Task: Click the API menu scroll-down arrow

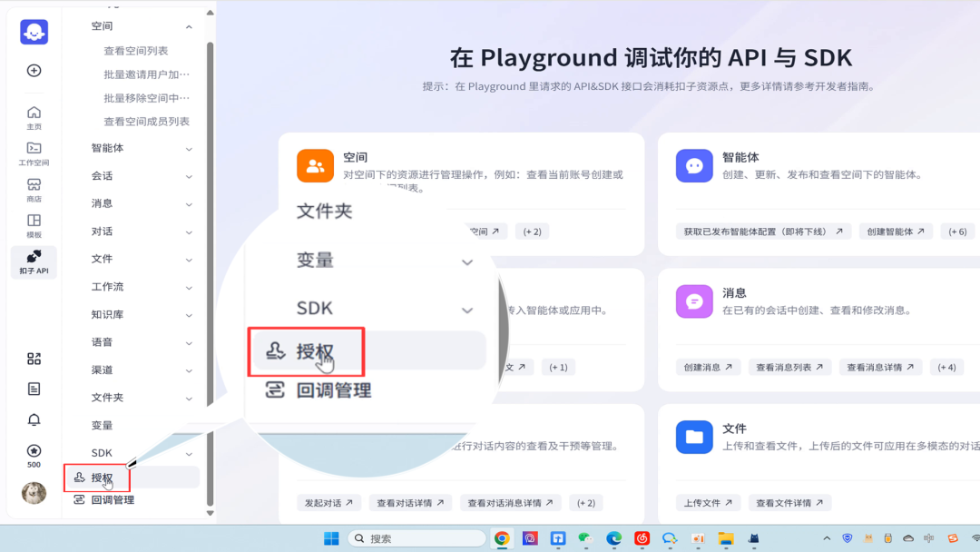Action: click(x=210, y=513)
